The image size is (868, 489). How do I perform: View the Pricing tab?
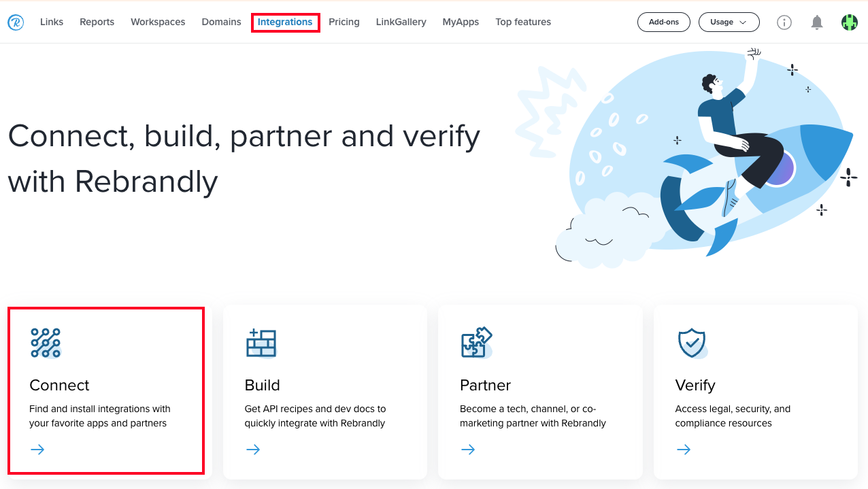(x=344, y=22)
